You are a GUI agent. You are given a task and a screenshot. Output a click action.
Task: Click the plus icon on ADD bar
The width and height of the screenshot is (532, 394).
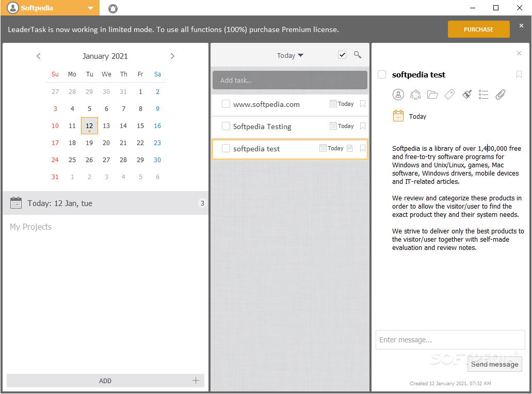pos(196,381)
